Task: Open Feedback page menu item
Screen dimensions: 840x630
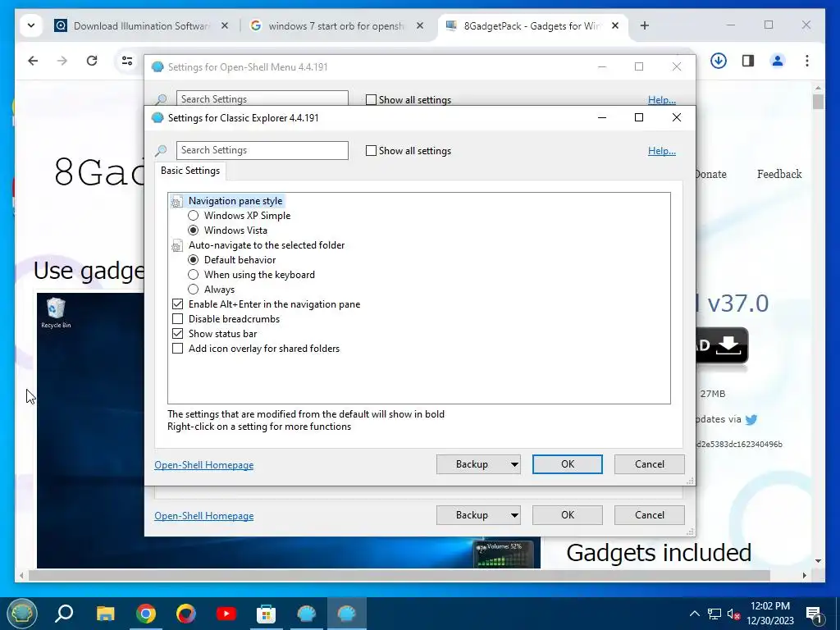Action: pos(779,174)
